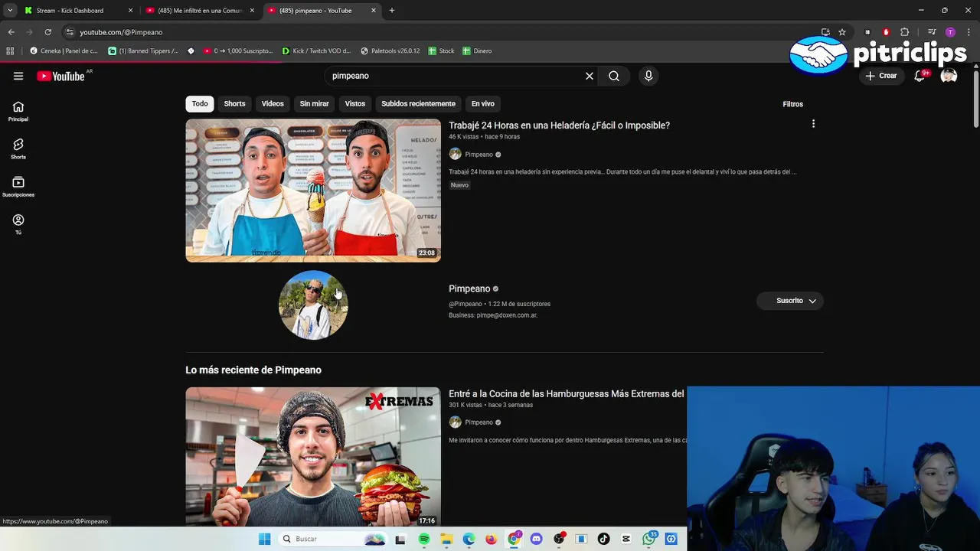Click the Chrome address bar URL

121,32
